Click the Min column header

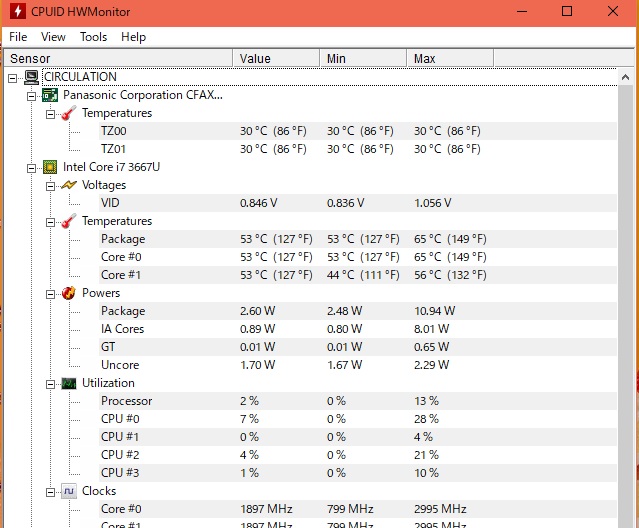[364, 58]
